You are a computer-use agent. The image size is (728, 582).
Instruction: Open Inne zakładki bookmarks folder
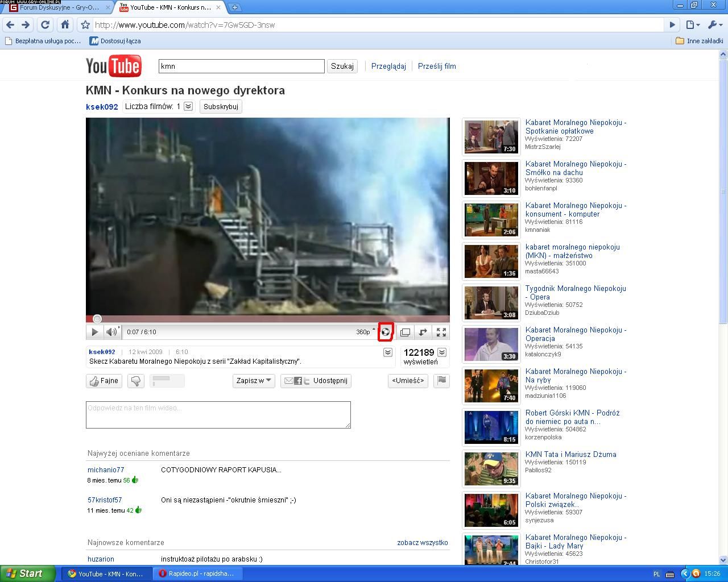700,41
